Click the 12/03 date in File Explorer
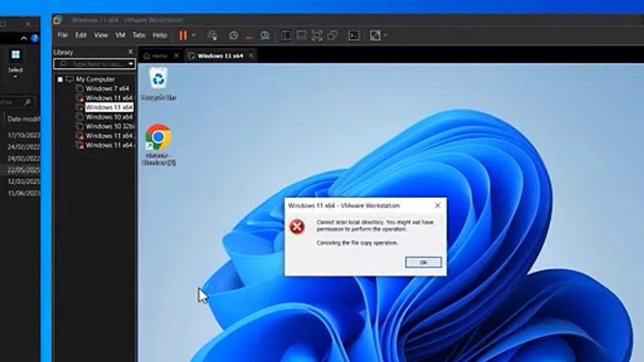This screenshot has height=362, width=644. (24, 182)
